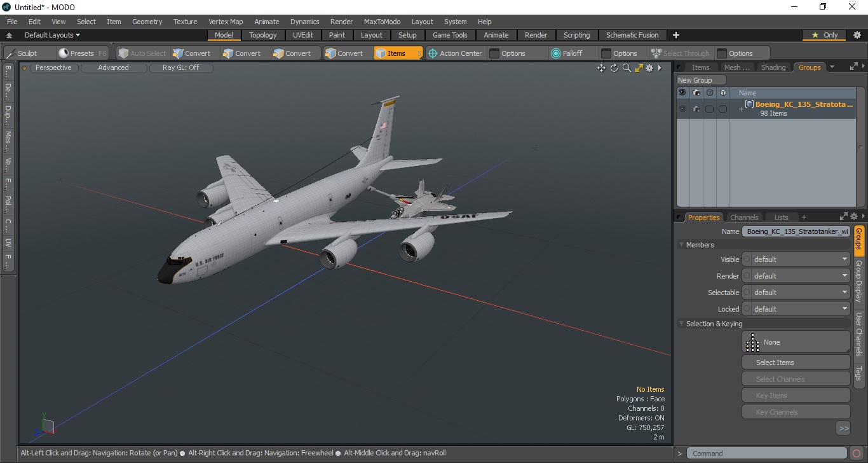The height and width of the screenshot is (463, 868).
Task: Click the viewport pan/move icon
Action: pos(601,68)
